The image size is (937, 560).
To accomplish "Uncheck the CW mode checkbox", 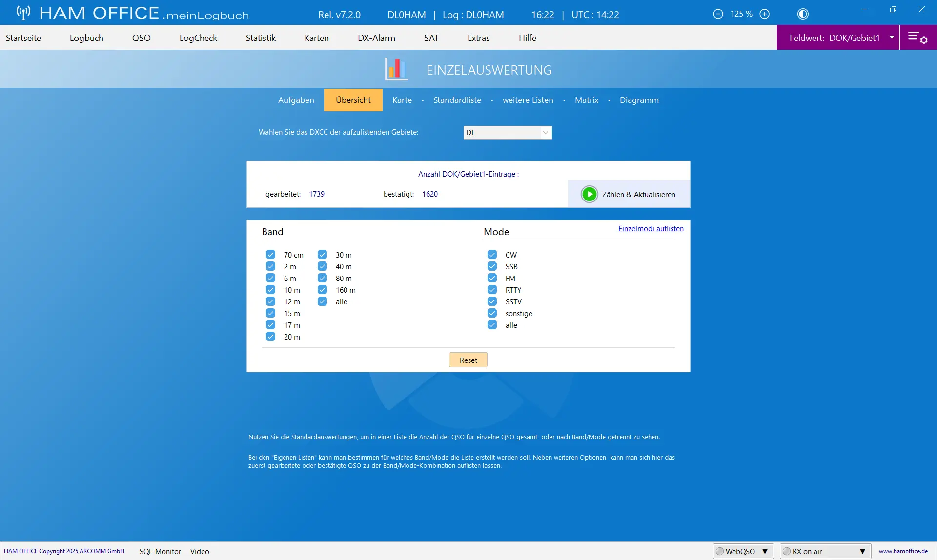I will pyautogui.click(x=492, y=255).
